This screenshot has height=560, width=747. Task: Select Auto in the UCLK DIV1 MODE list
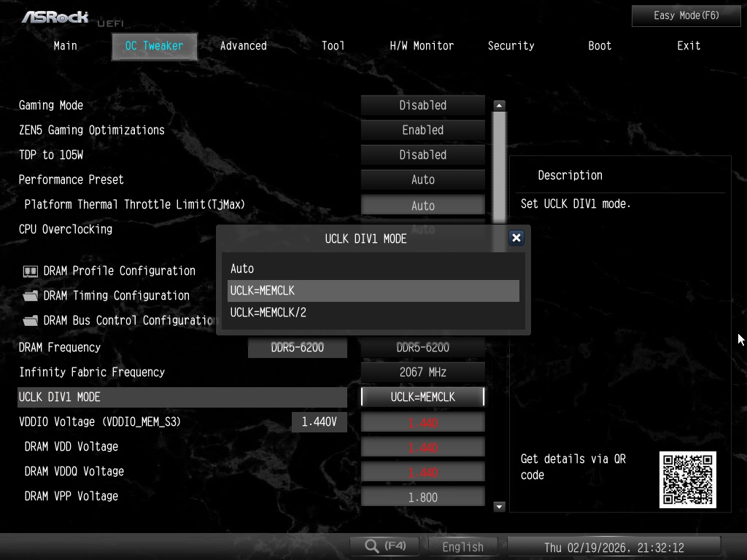pos(373,268)
